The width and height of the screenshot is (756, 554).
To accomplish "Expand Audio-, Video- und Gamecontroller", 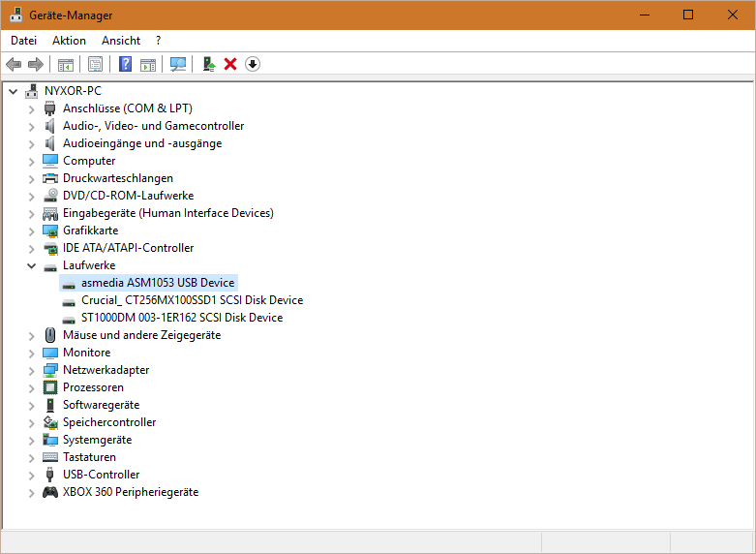I will click(31, 127).
